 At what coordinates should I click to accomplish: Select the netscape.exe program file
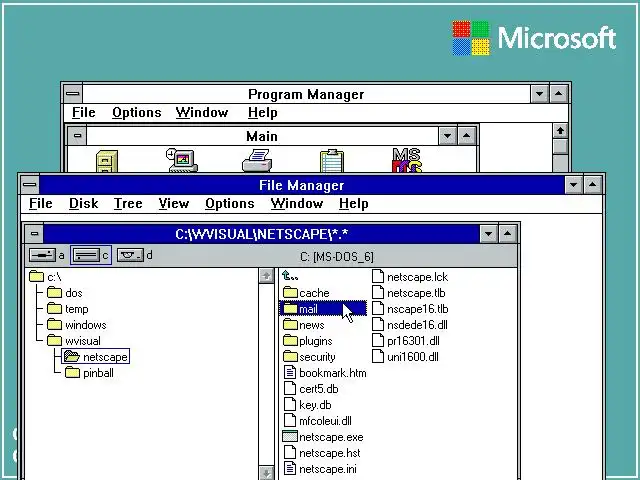323,437
